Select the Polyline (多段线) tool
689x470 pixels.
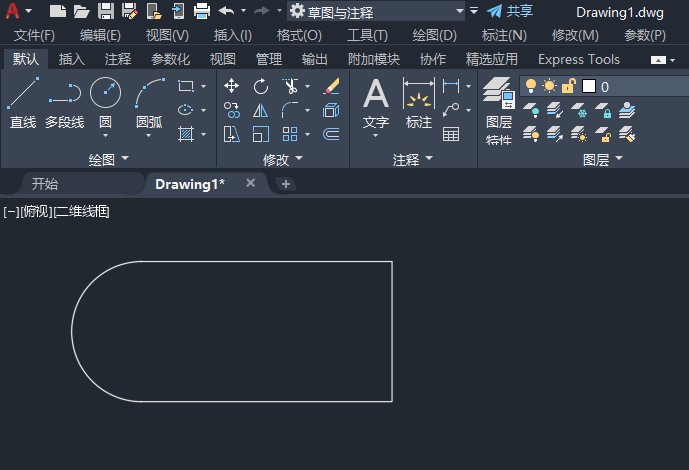tap(65, 103)
